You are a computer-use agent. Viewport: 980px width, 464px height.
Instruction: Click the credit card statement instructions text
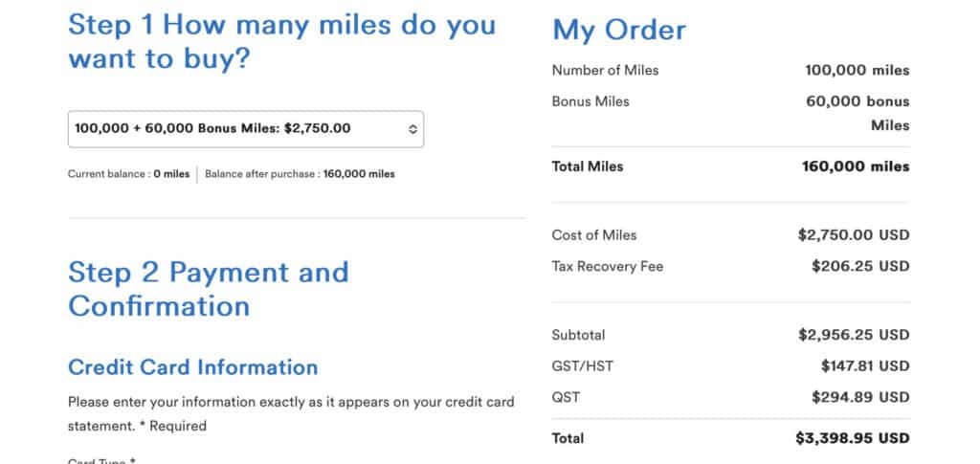point(291,413)
